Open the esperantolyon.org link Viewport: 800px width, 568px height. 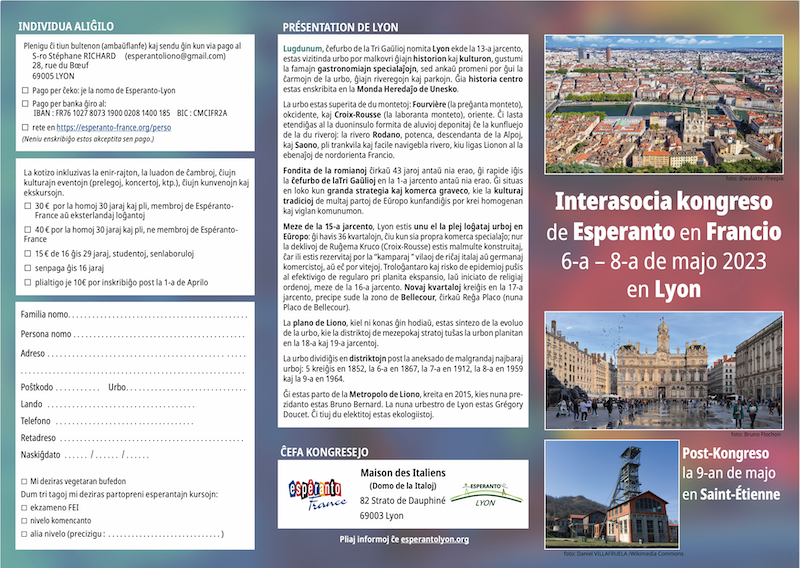tap(435, 539)
